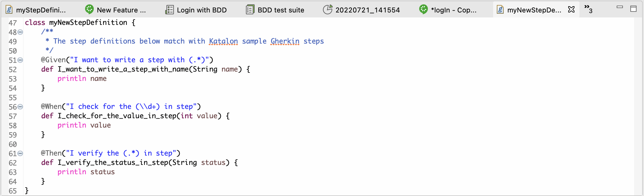Select line number 57 in the gutter
This screenshot has width=644, height=196.
click(x=12, y=116)
